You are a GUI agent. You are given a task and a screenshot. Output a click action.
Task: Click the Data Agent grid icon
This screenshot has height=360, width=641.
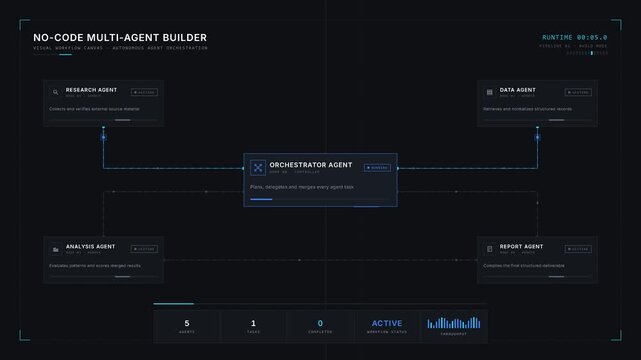tap(489, 92)
